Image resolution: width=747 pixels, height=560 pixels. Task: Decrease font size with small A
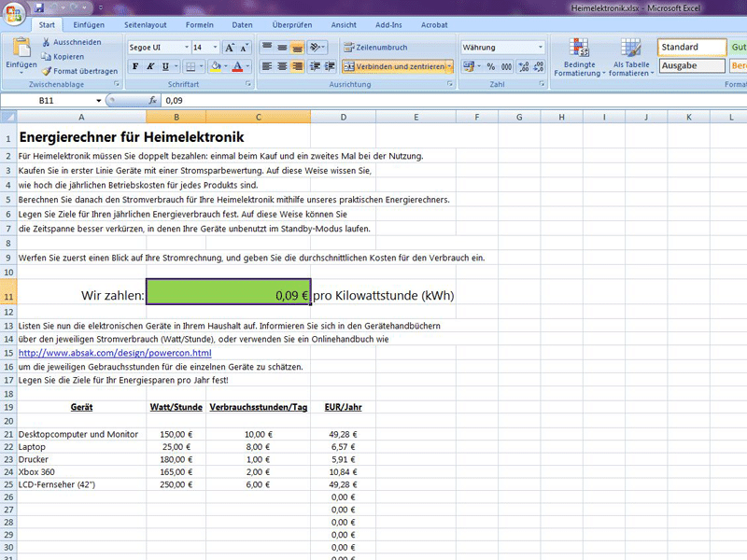pyautogui.click(x=244, y=48)
